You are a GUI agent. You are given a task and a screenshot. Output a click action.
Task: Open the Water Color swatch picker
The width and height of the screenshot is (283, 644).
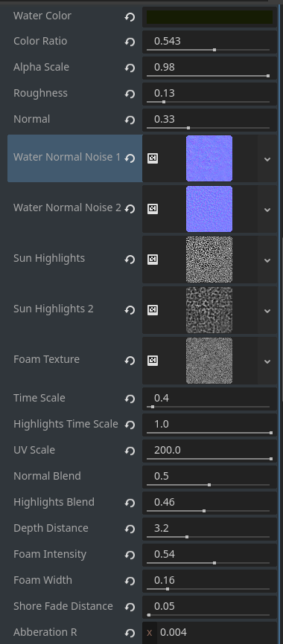point(209,17)
